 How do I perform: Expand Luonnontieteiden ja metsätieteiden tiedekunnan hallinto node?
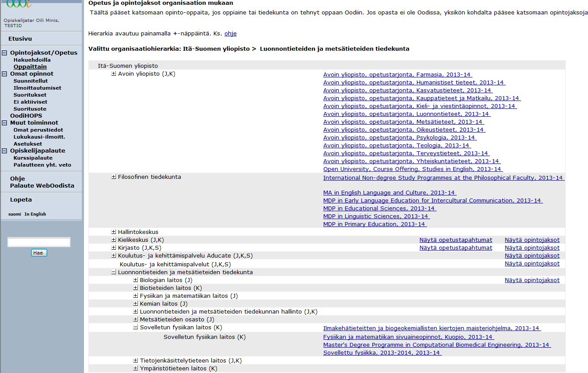(x=136, y=312)
